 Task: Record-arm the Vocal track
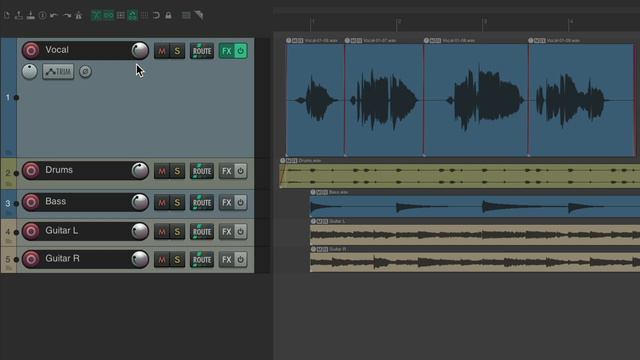31,51
